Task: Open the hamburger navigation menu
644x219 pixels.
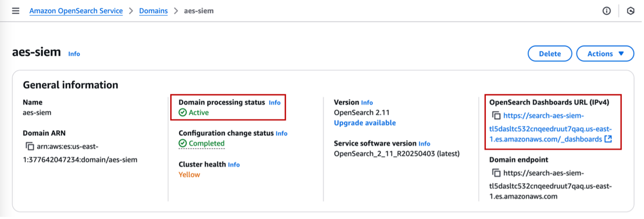Action: tap(16, 11)
